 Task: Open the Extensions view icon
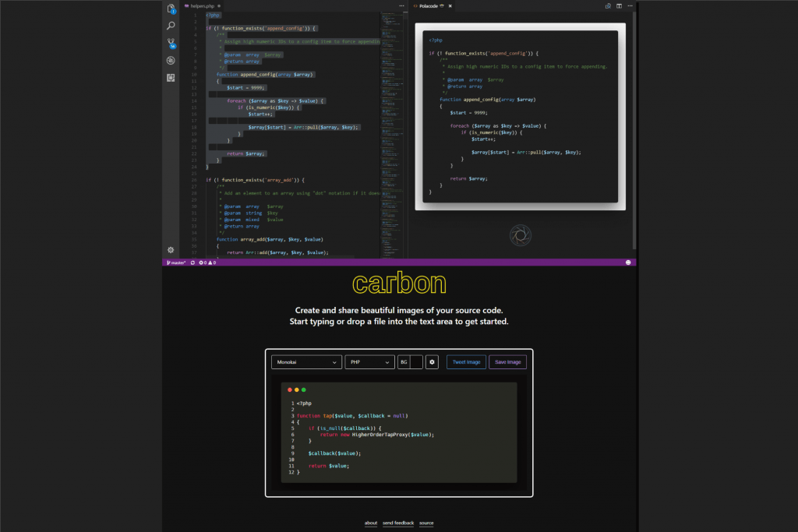point(171,78)
